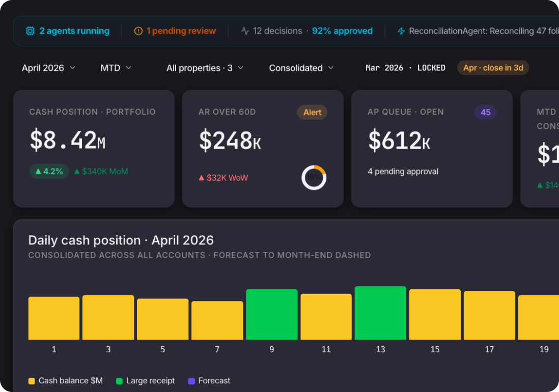
Task: Select the green bar for day 13
Action: [380, 313]
